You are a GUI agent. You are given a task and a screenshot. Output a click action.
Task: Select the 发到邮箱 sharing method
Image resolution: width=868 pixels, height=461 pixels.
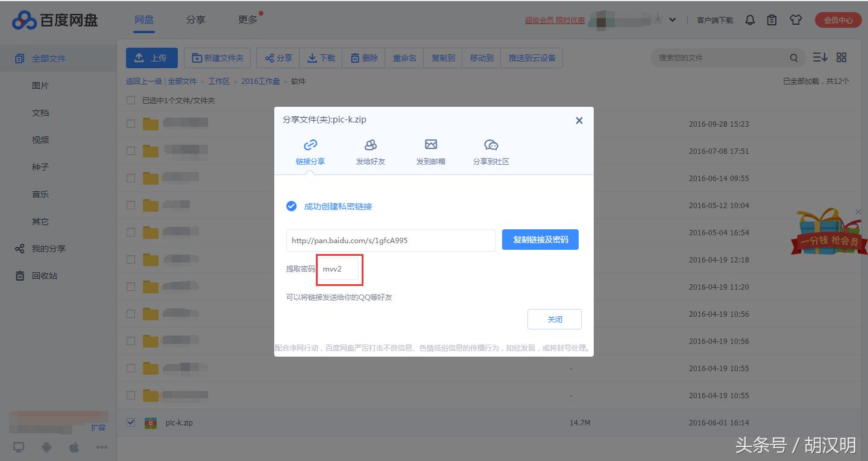click(430, 151)
